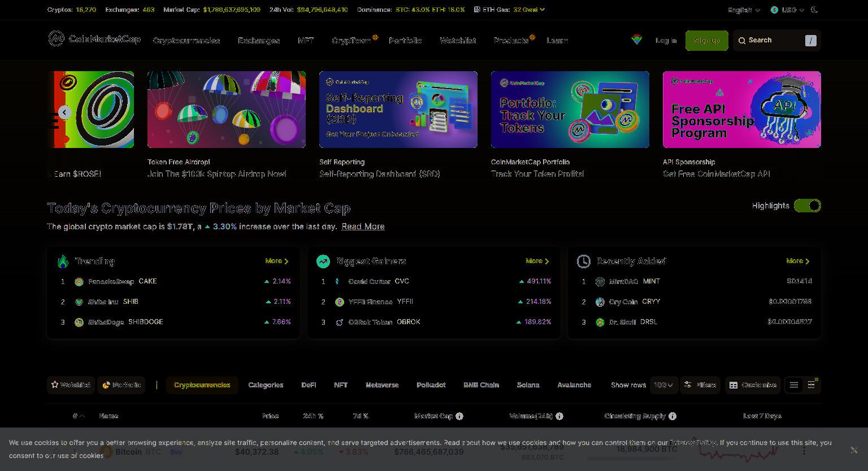Image resolution: width=868 pixels, height=471 pixels.
Task: Open Customize columns panel
Action: click(753, 385)
